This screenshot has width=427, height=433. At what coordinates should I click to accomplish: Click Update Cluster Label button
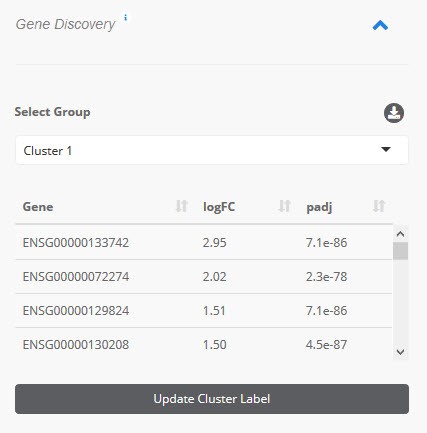tap(212, 399)
